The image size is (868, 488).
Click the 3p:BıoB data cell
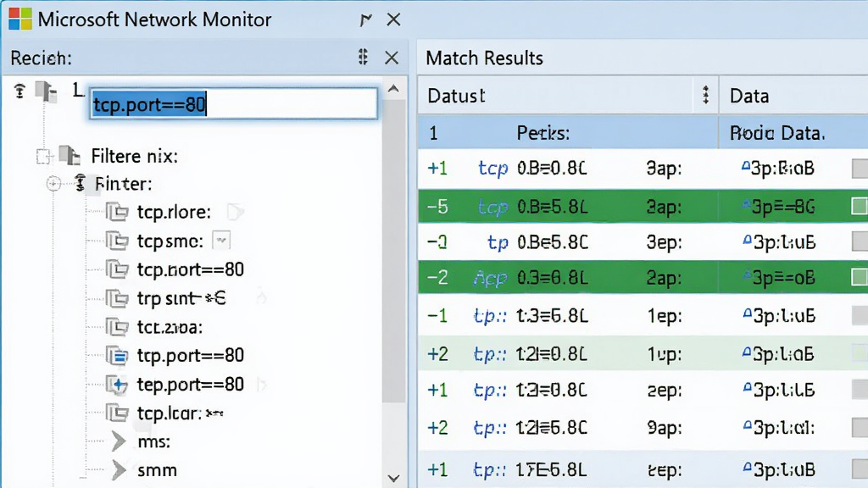tap(778, 168)
